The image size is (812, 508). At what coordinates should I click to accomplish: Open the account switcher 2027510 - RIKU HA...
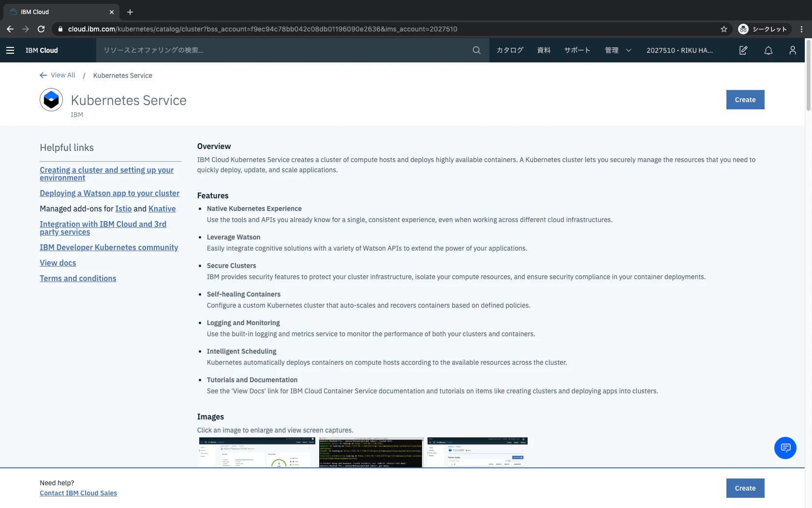pyautogui.click(x=679, y=50)
